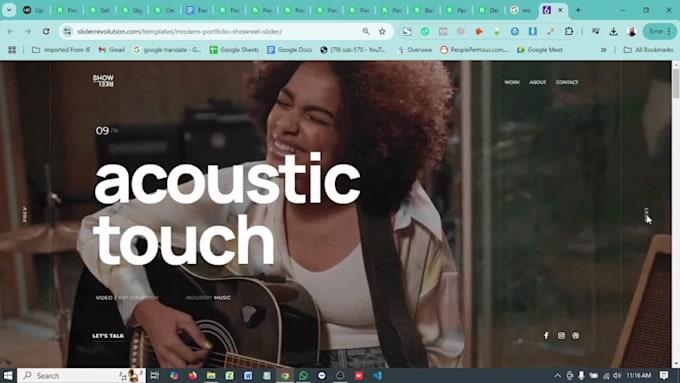The width and height of the screenshot is (680, 383).
Task: Open the ABOUT navigation item
Action: pyautogui.click(x=538, y=82)
